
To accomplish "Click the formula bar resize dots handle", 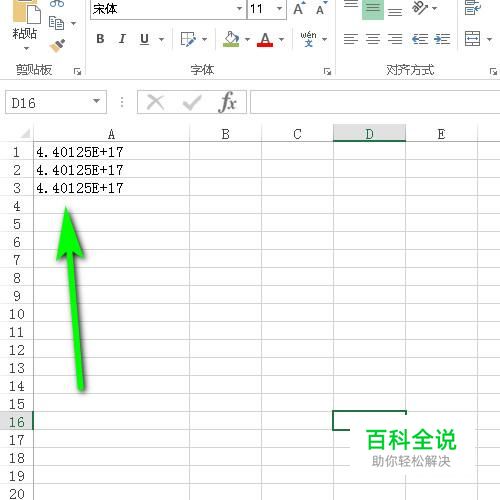I will [x=122, y=102].
